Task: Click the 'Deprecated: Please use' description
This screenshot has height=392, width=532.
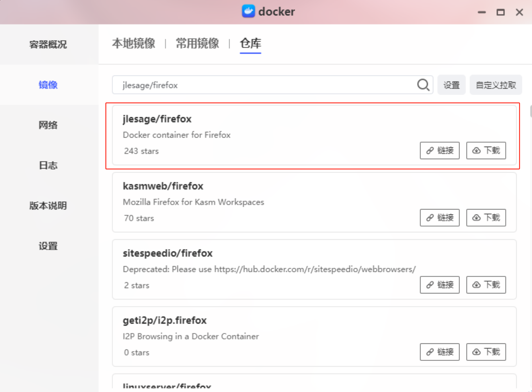Action: (269, 269)
